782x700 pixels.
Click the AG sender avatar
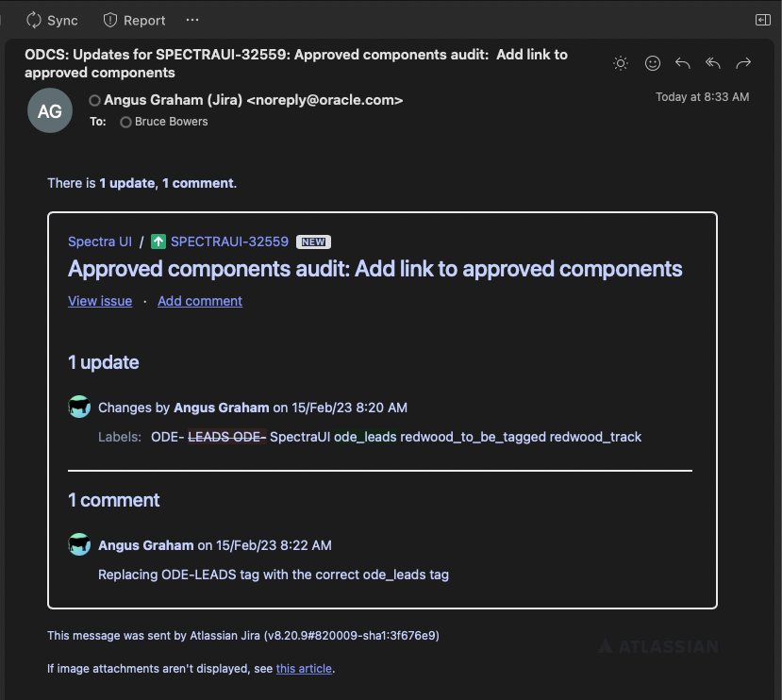point(50,110)
